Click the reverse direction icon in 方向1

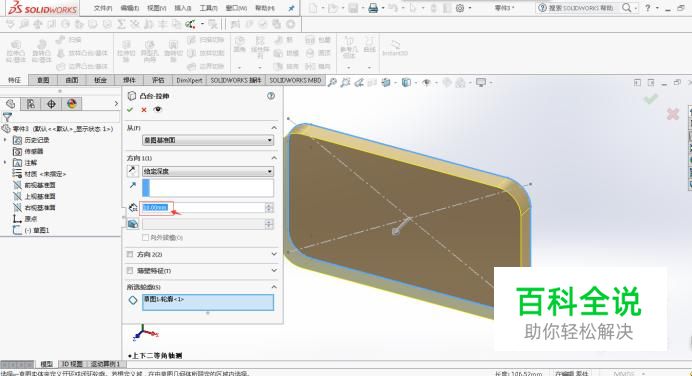(x=132, y=171)
